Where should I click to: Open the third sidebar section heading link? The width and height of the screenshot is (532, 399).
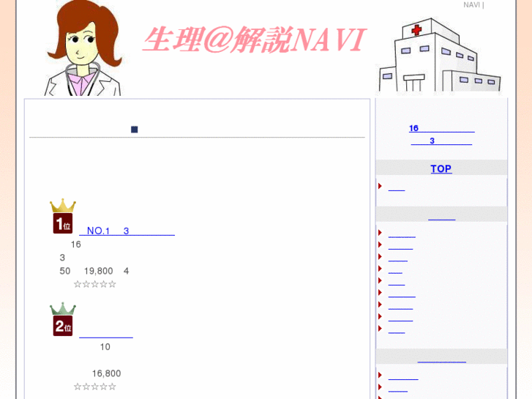tap(442, 359)
